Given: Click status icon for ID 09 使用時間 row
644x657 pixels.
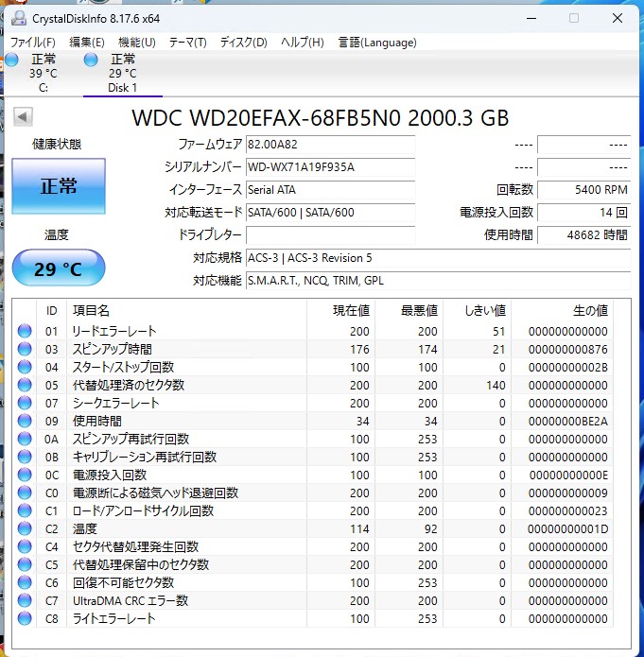Looking at the screenshot, I should tap(25, 421).
